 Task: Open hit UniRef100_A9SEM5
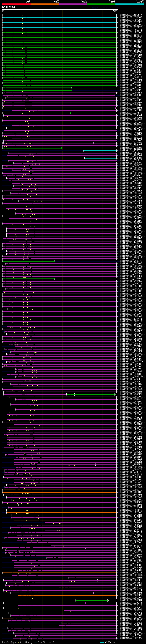click(x=131, y=82)
